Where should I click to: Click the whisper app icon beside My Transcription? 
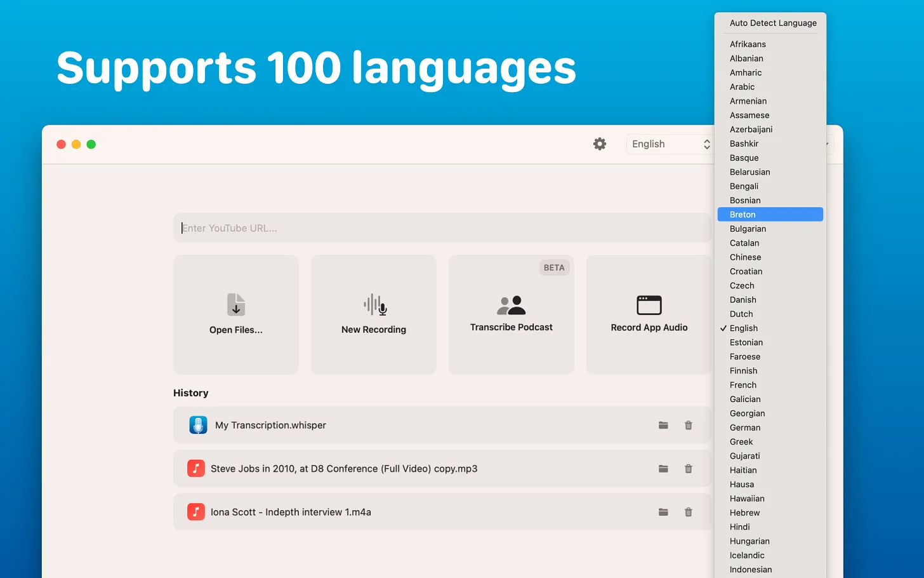(198, 425)
